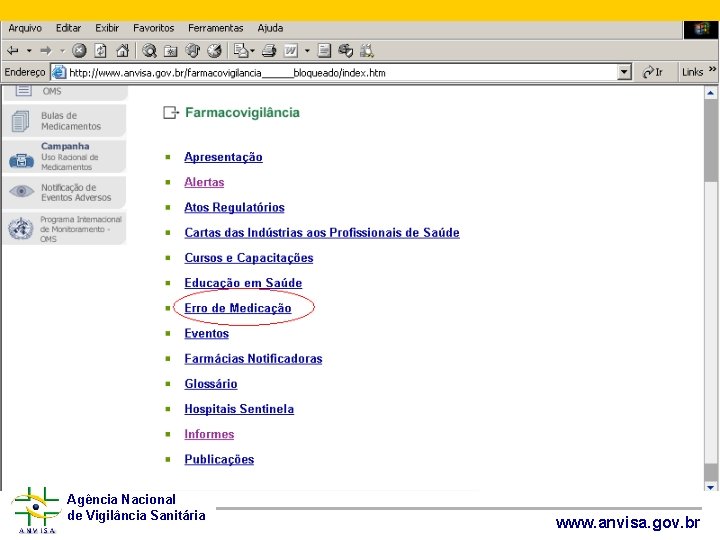The width and height of the screenshot is (720, 540).
Task: Expand the address bar dropdown
Action: [624, 73]
